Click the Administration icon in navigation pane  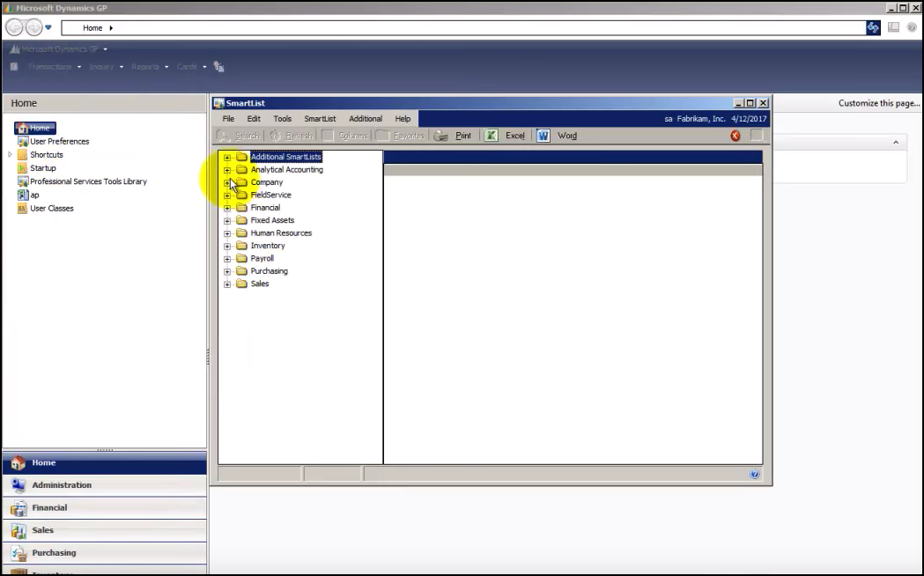tap(18, 485)
